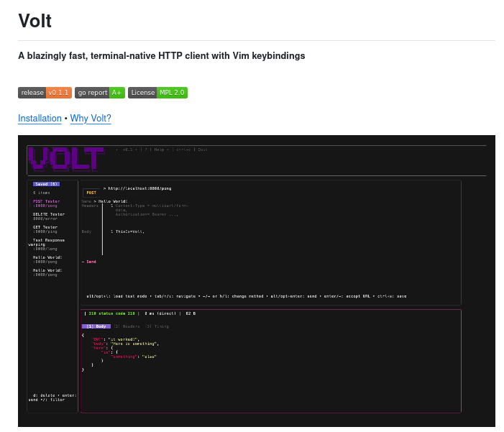Screen dimensions: 504x432
Task: Click the request Name field Hello World!
Action: coord(113,201)
